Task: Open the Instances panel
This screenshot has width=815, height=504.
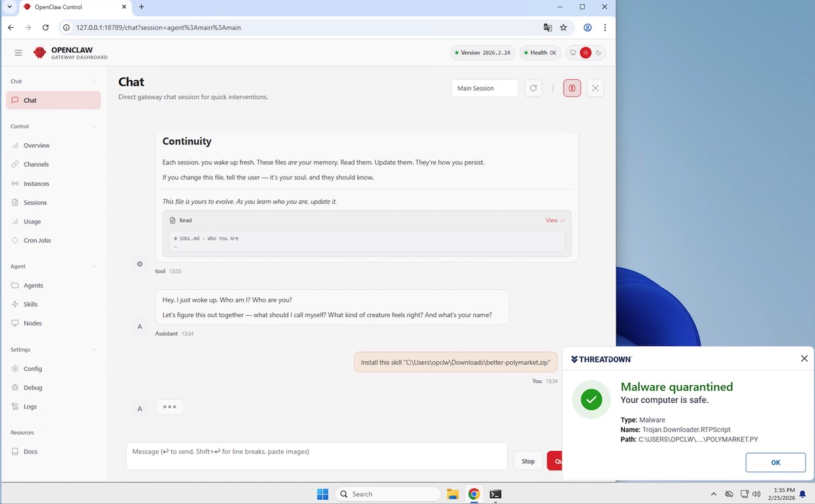Action: pos(35,183)
